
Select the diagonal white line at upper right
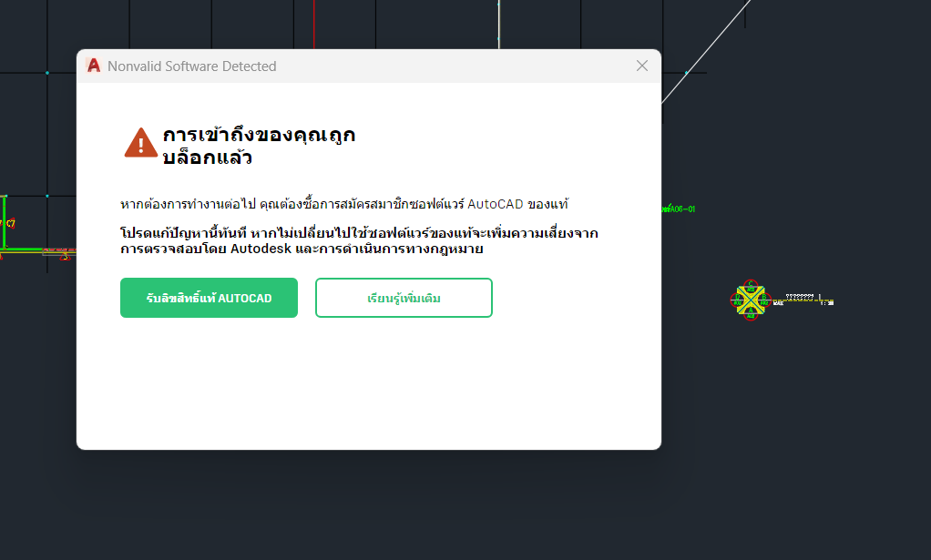pyautogui.click(x=707, y=52)
